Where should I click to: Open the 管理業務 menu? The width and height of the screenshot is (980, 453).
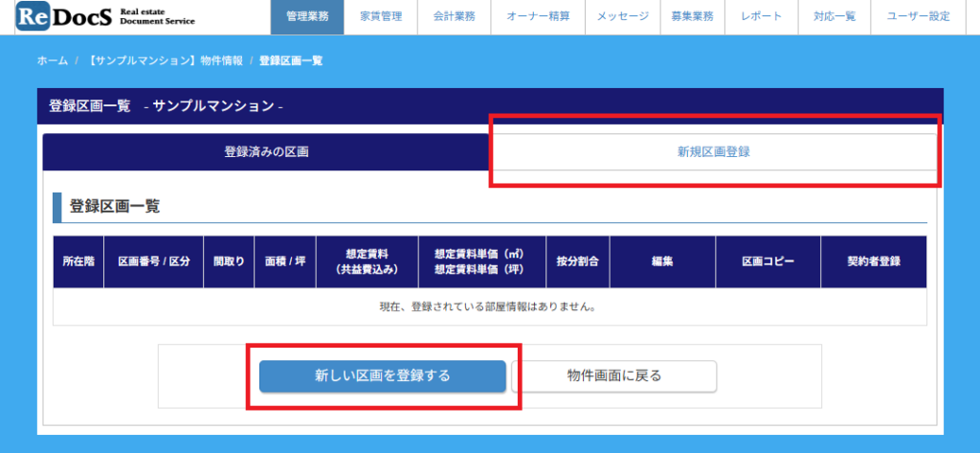[307, 16]
